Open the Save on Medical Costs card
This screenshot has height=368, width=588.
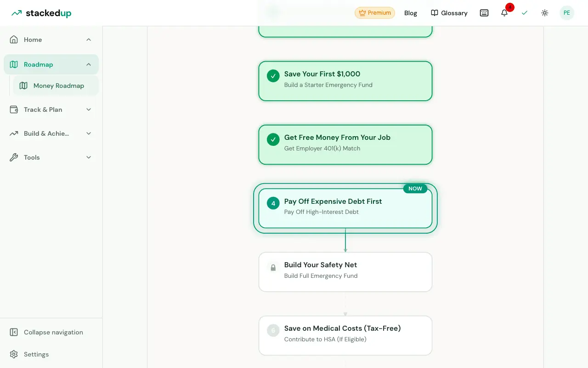(345, 335)
